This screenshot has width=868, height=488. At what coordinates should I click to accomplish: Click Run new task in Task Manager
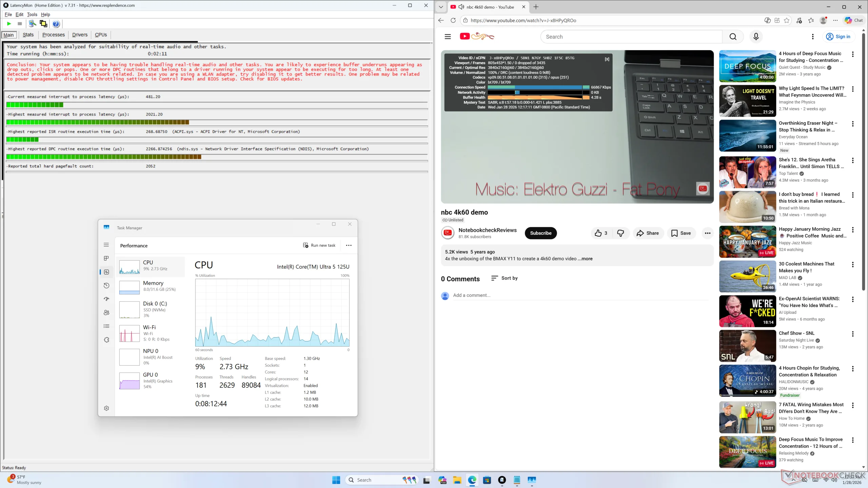(319, 245)
